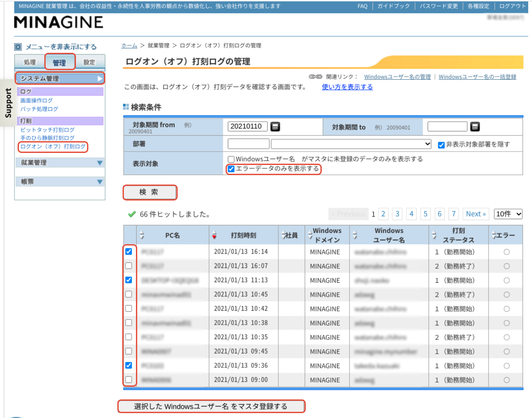Screen dimensions: 532x418
Task: Open calendar picker for 対象期間 to
Action: pyautogui.click(x=475, y=127)
